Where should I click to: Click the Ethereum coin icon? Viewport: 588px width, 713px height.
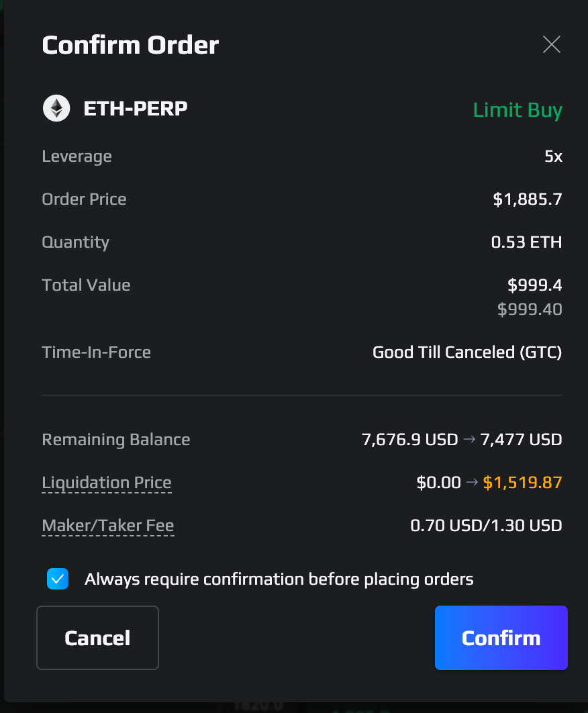pyautogui.click(x=56, y=108)
